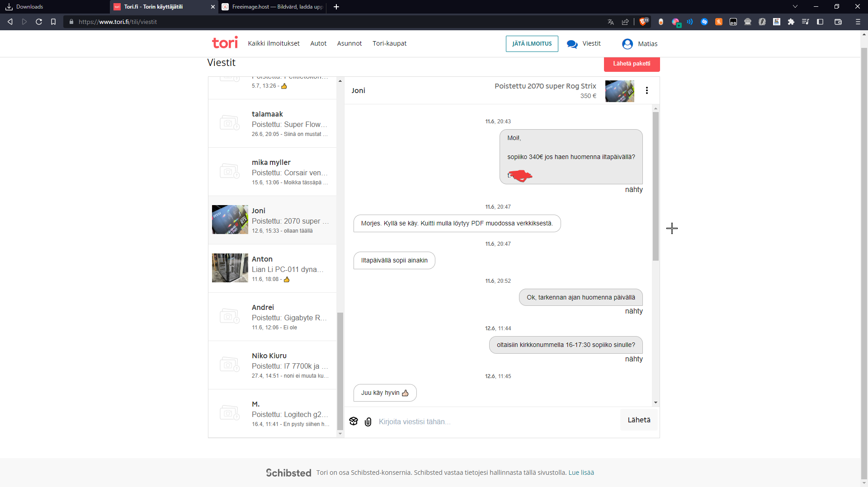The image size is (868, 487).
Task: Click the 'oltaisiin kirkkonummella 16-17:30' message
Action: pyautogui.click(x=566, y=345)
